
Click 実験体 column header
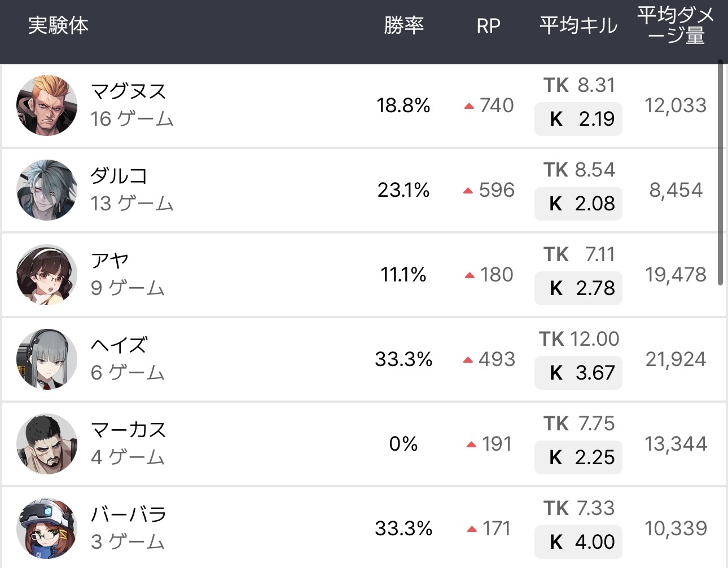[58, 26]
